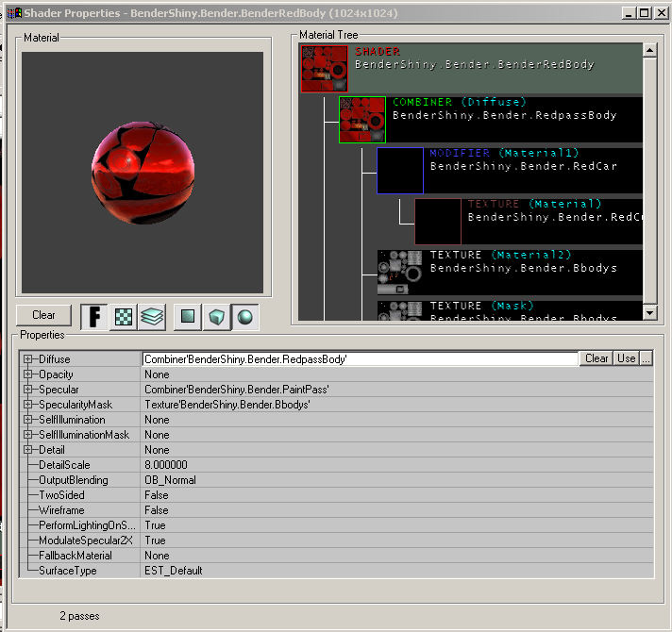Click the DetailScale value 8.000000
The width and height of the screenshot is (672, 632).
[166, 465]
